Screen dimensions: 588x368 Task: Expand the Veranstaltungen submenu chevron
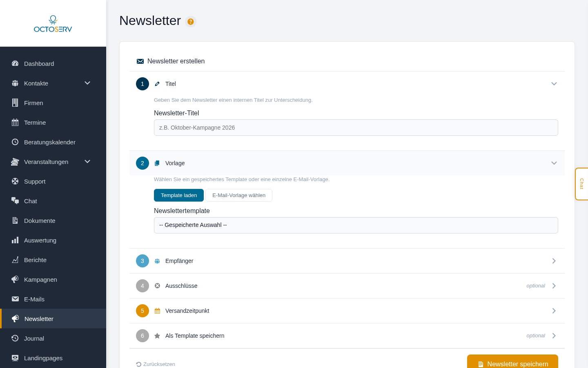pyautogui.click(x=87, y=162)
